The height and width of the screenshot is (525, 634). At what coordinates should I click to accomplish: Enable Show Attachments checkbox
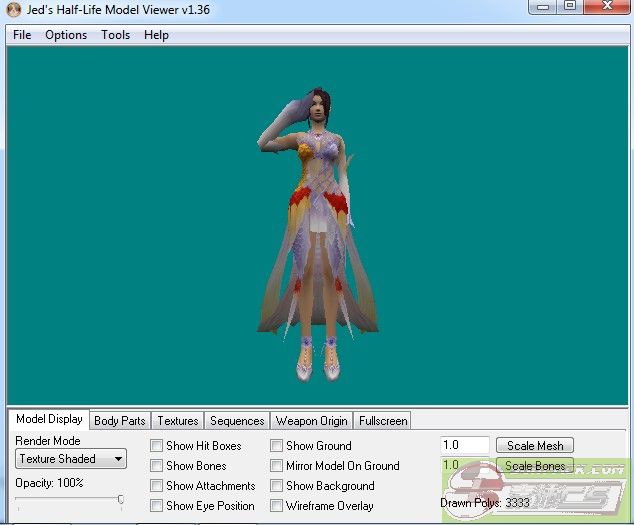[156, 486]
